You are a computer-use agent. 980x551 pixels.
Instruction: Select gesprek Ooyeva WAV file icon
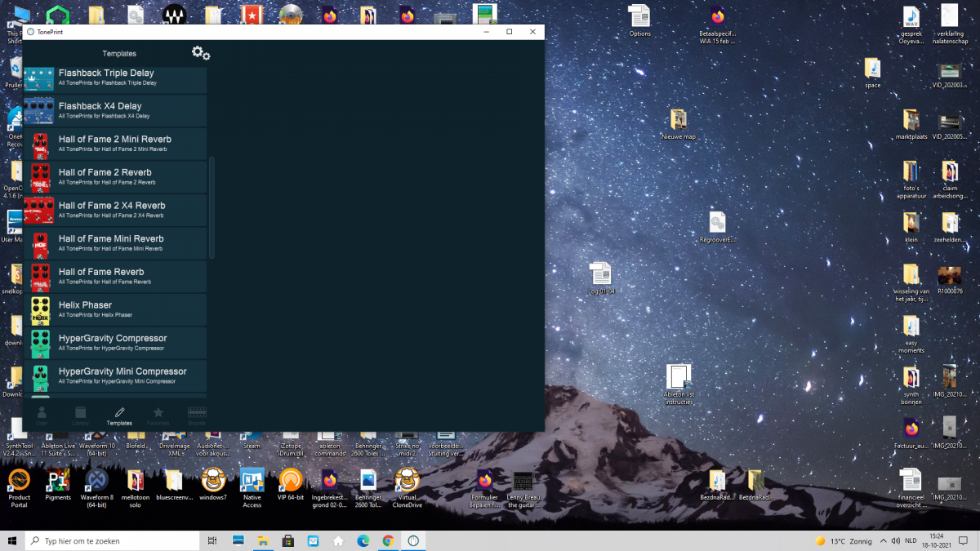911,24
